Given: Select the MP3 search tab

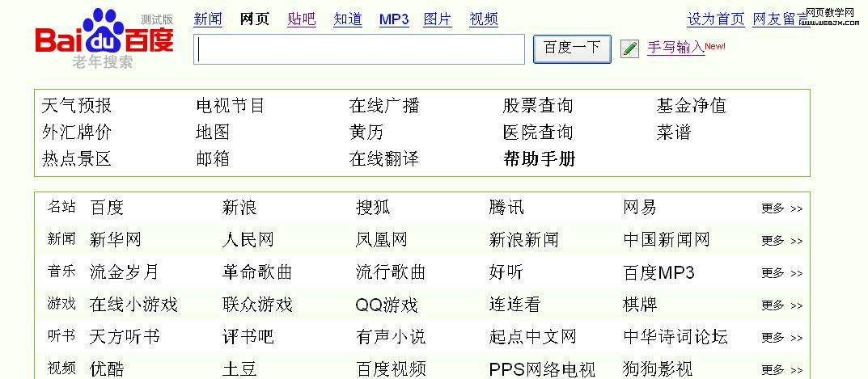Looking at the screenshot, I should pyautogui.click(x=394, y=19).
